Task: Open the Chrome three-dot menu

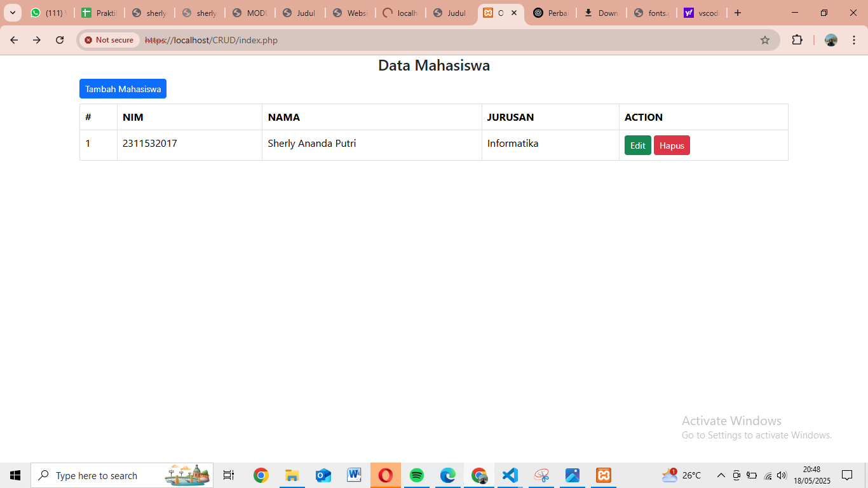Action: [x=854, y=40]
